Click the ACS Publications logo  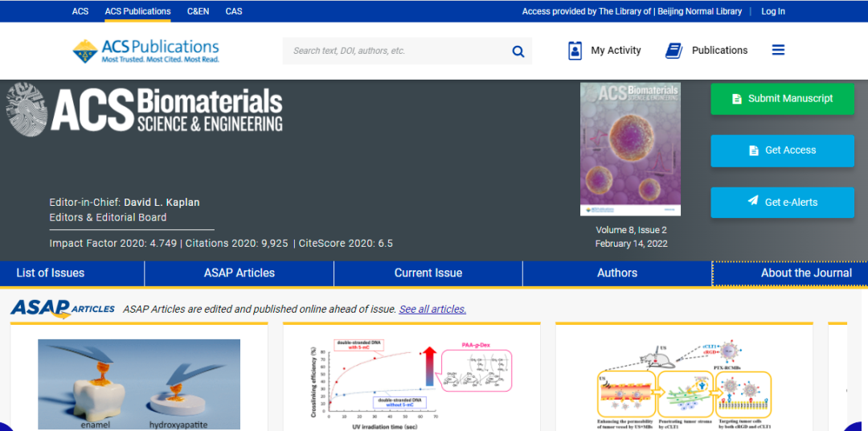[x=145, y=51]
